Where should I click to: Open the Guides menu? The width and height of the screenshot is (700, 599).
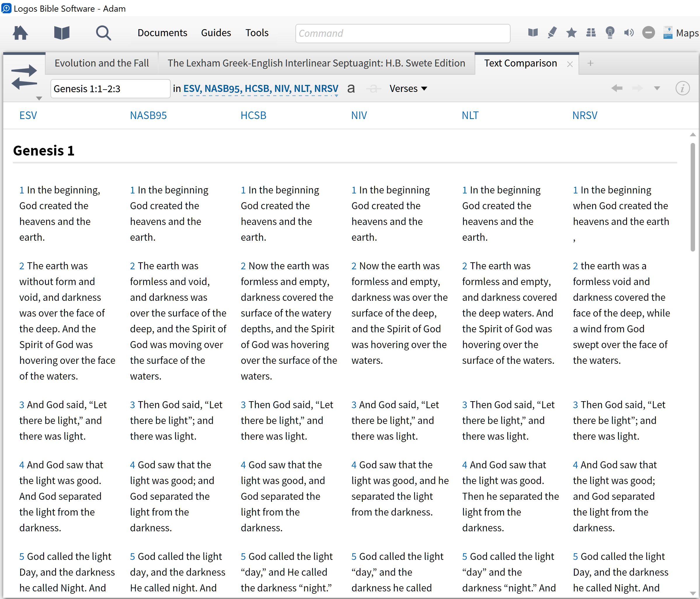[216, 33]
